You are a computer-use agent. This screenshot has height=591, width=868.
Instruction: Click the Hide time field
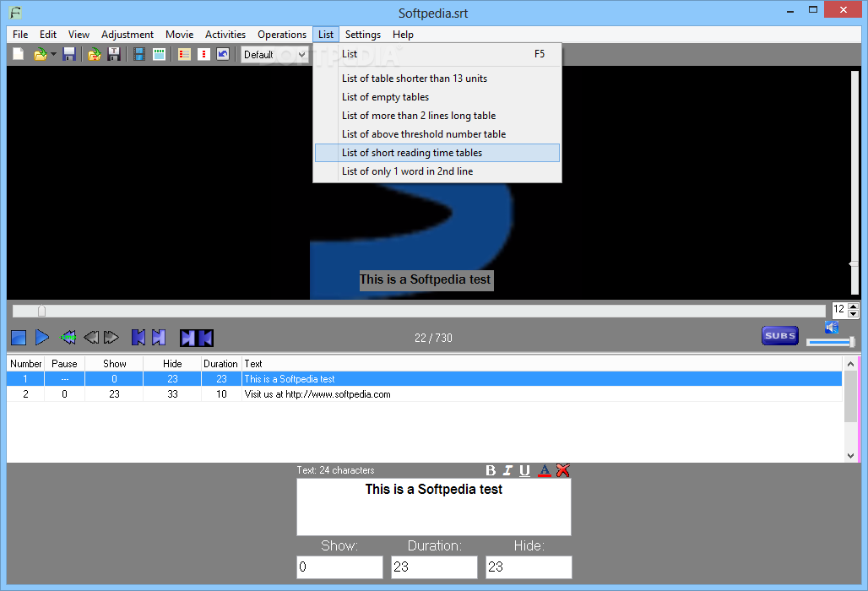[x=529, y=567]
